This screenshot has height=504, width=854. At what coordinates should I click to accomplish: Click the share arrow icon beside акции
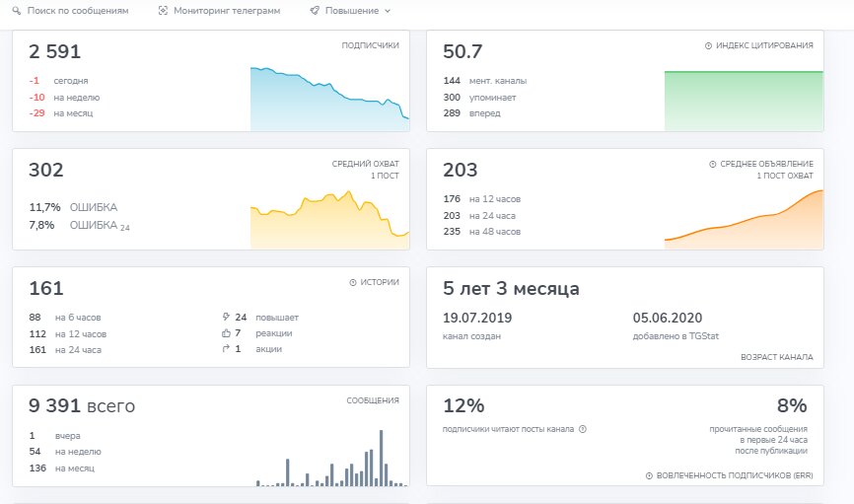pos(227,349)
